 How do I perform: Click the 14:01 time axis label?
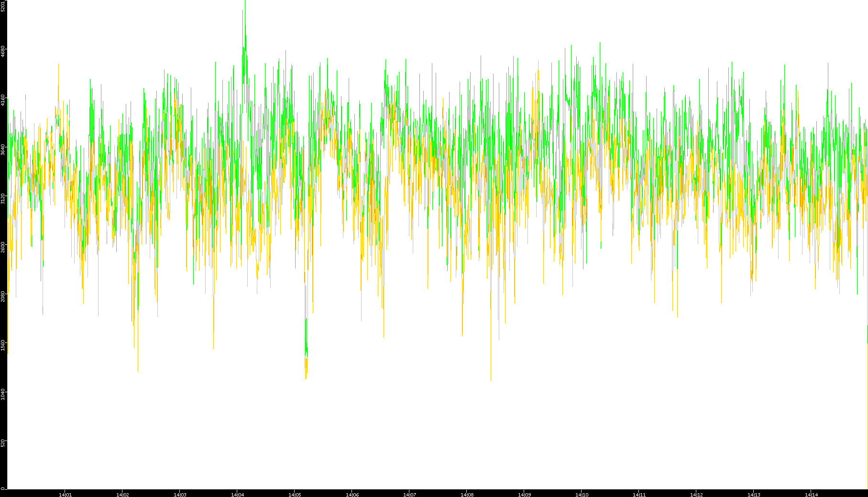(x=65, y=494)
